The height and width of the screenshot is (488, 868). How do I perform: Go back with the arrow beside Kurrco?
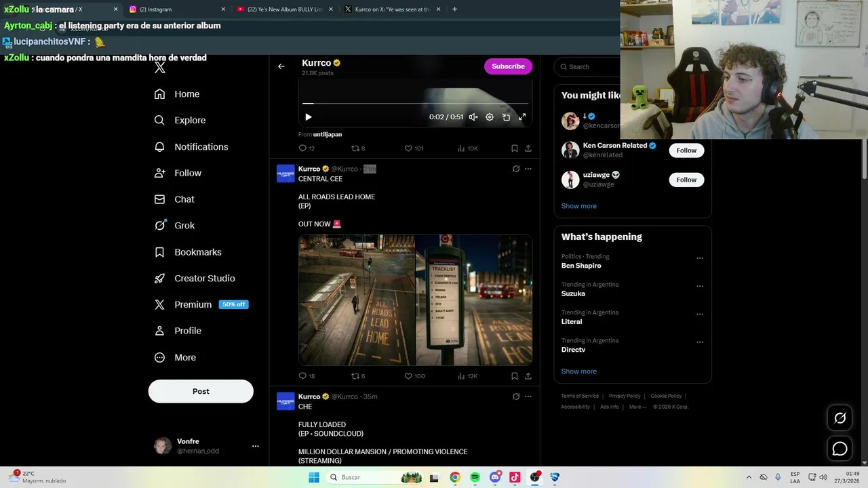[x=281, y=66]
